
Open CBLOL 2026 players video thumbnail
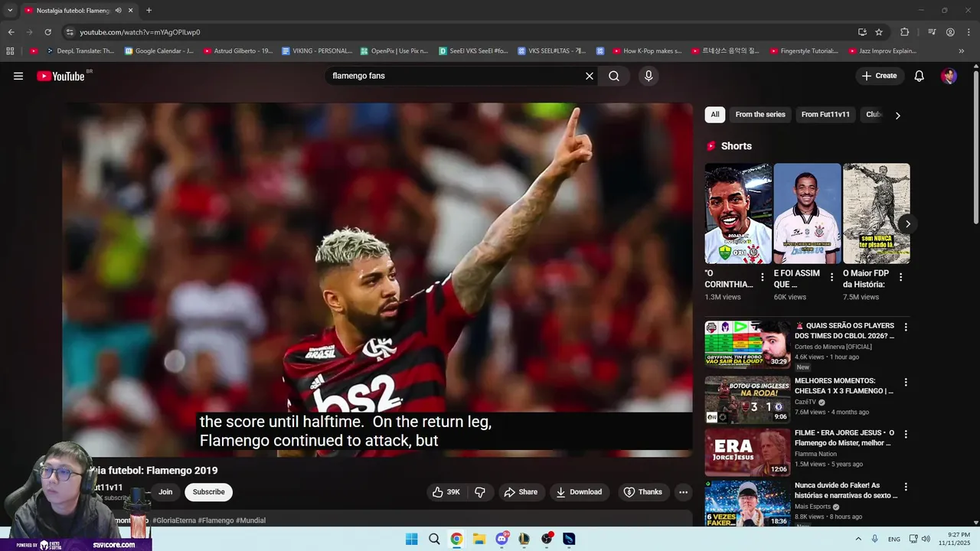747,344
